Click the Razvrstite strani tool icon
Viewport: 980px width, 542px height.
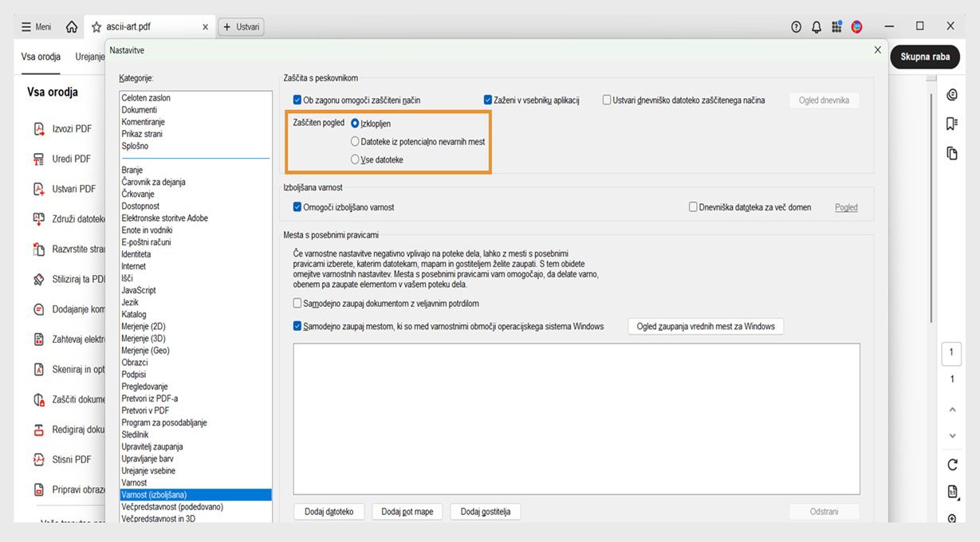click(38, 249)
